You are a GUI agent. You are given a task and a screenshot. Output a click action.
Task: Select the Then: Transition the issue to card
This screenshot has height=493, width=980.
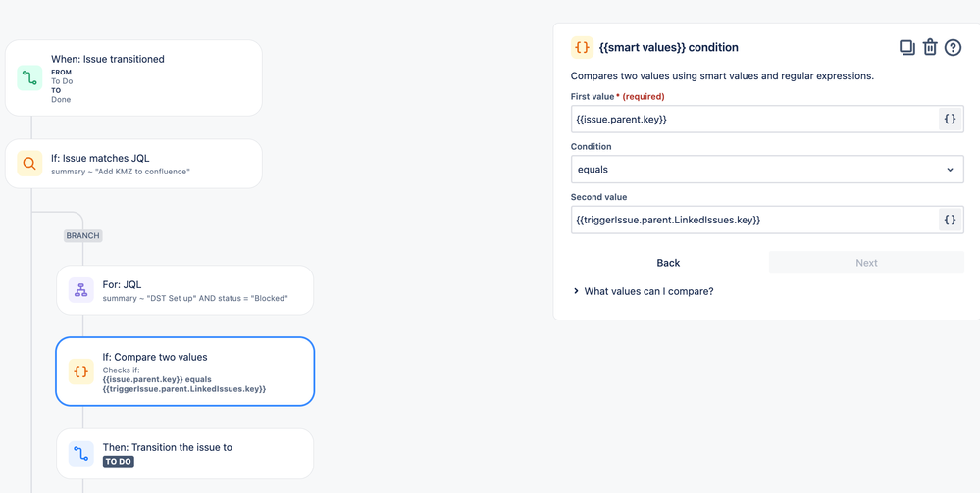coord(196,454)
